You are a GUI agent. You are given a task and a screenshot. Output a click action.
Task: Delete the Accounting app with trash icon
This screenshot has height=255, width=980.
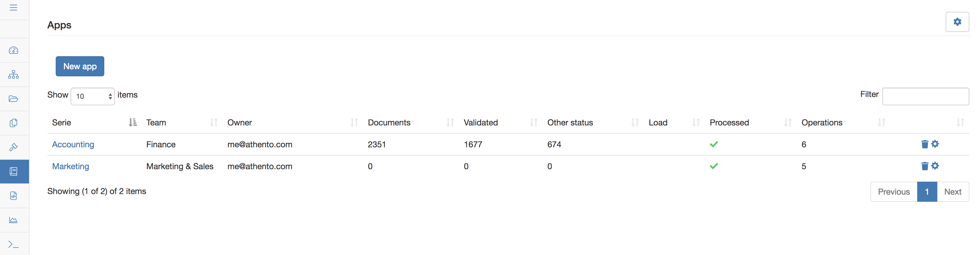tap(925, 144)
